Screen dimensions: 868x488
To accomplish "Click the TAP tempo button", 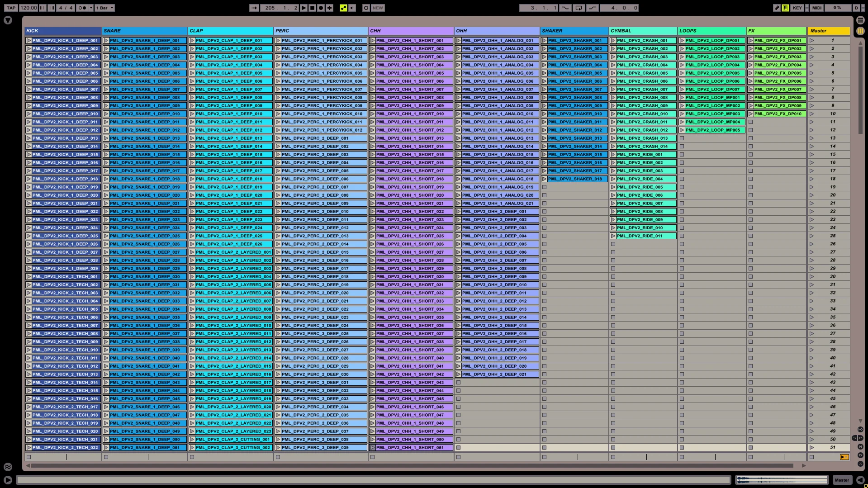I will point(11,8).
